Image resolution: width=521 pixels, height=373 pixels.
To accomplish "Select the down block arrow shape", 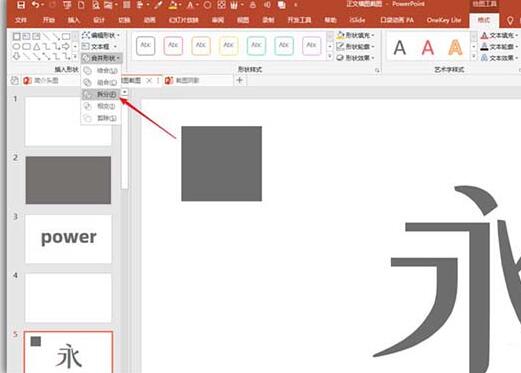I will tap(16, 57).
